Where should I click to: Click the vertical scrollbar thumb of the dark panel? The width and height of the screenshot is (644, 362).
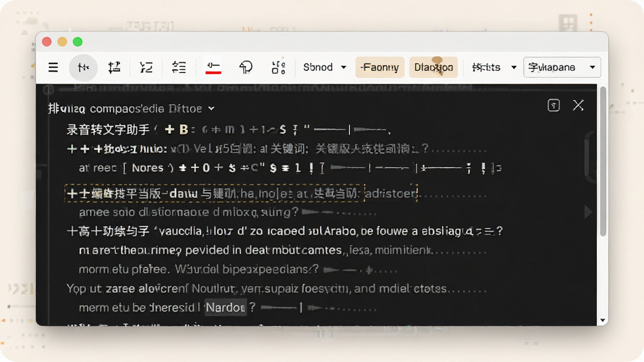(x=603, y=162)
